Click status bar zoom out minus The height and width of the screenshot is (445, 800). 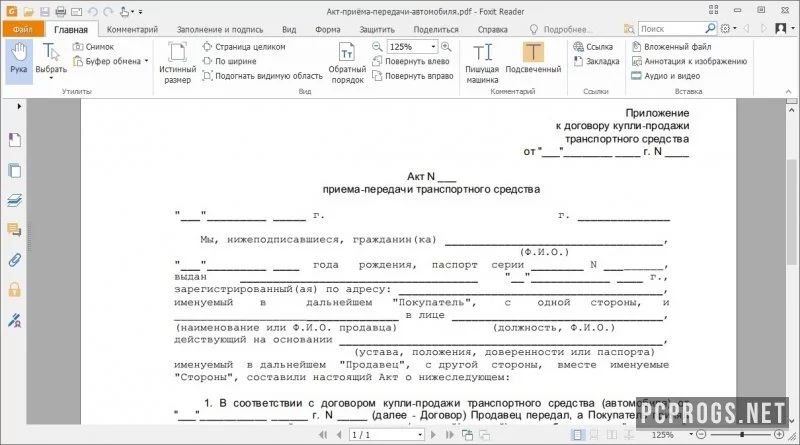tap(701, 434)
